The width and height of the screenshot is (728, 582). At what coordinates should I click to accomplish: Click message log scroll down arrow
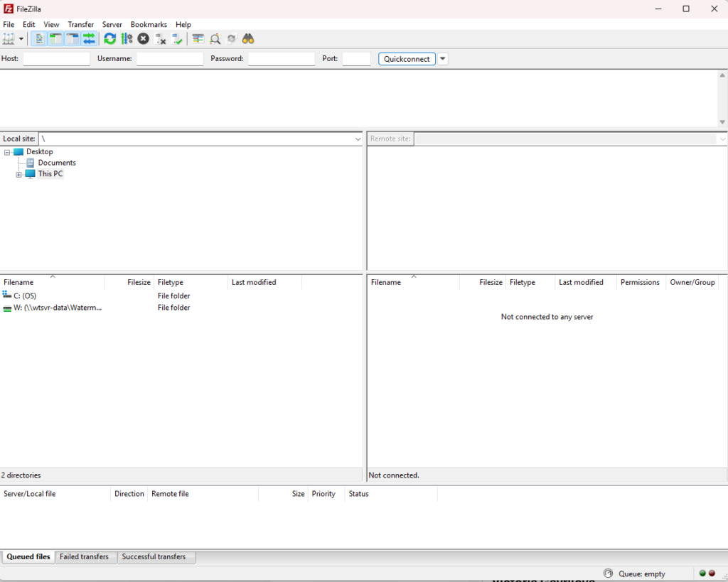pyautogui.click(x=722, y=122)
